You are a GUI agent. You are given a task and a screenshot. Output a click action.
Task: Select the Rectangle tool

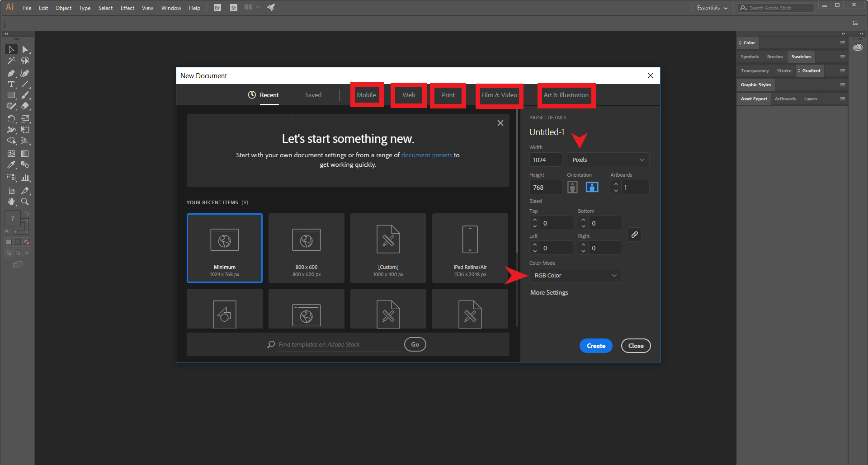coord(11,95)
